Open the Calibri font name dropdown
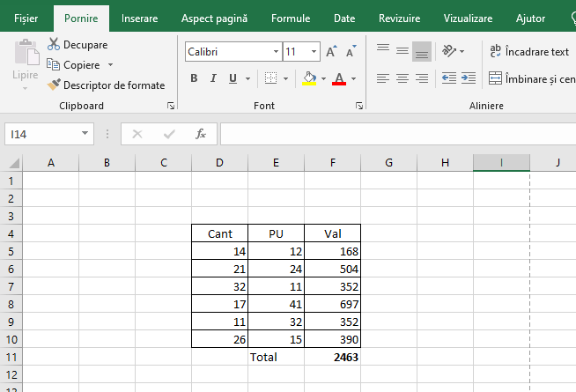This screenshot has height=392, width=576. pos(274,52)
